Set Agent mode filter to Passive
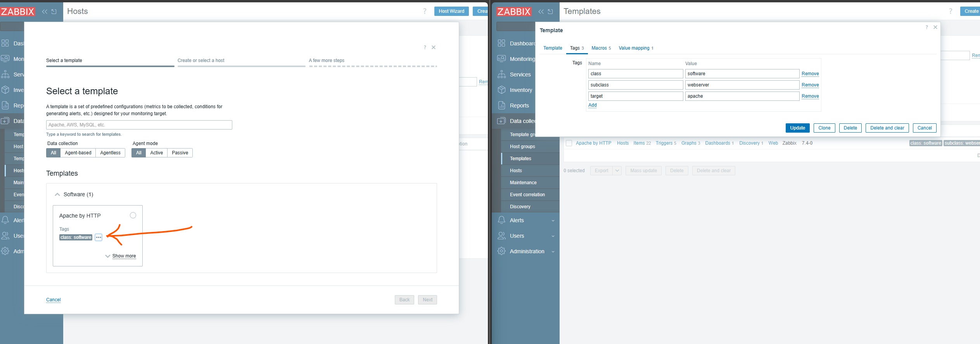The image size is (980, 344). click(x=180, y=153)
